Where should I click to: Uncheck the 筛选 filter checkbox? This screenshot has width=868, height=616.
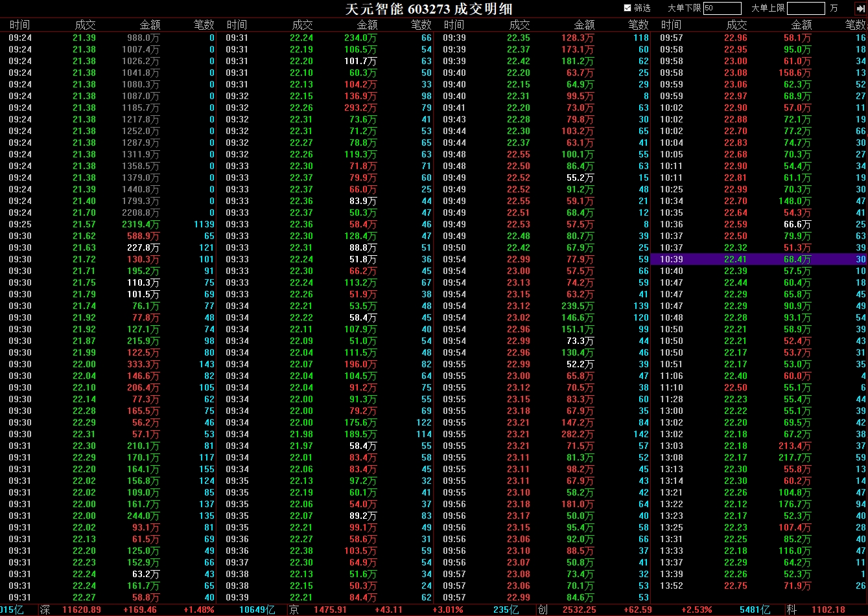[627, 8]
